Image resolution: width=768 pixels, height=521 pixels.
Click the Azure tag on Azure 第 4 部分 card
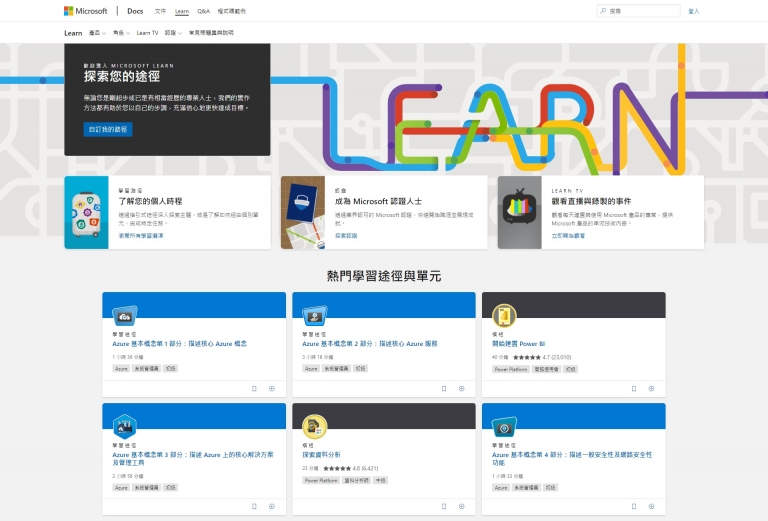point(501,488)
